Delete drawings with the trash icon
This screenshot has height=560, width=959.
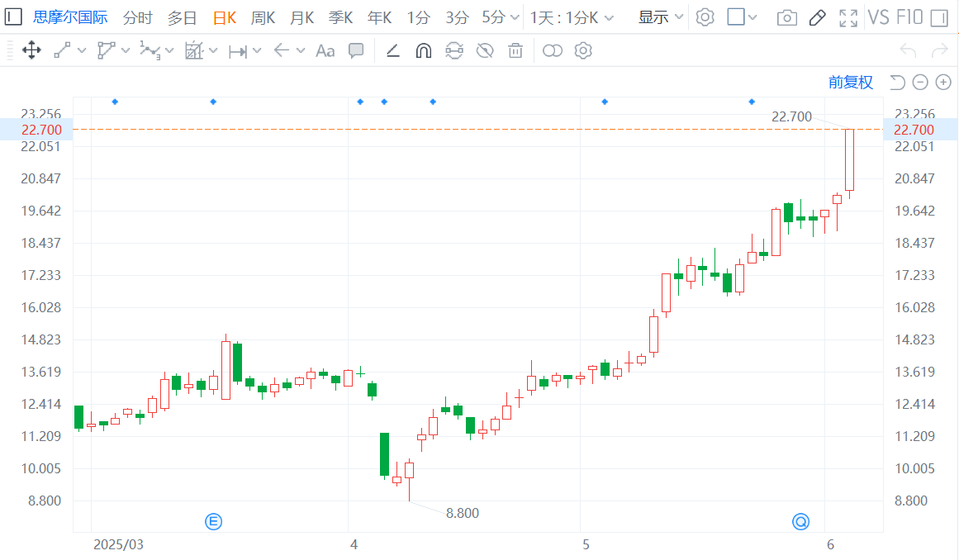515,50
